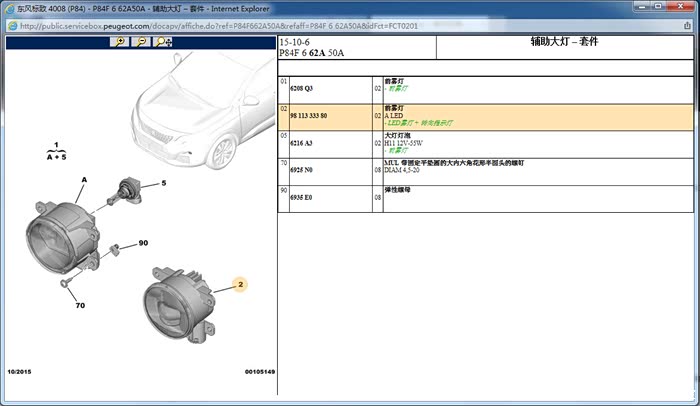
Task: Click part number 6935 E0
Action: tap(301, 198)
